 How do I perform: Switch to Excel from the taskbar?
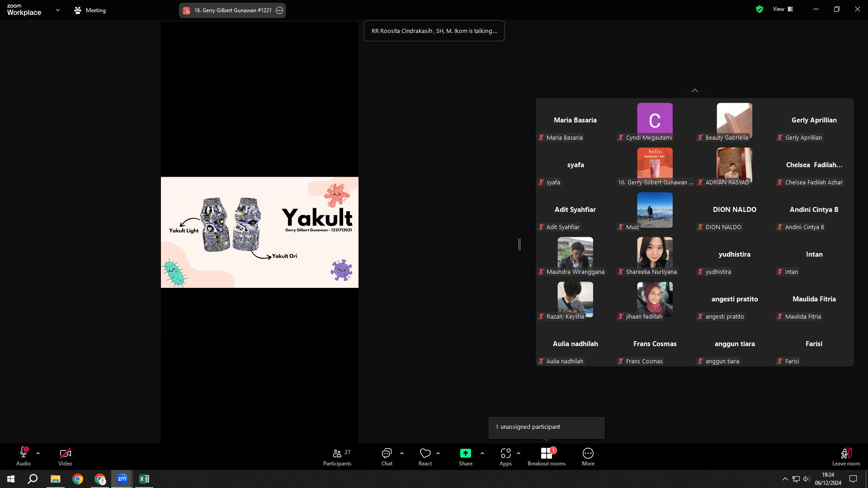(x=144, y=479)
